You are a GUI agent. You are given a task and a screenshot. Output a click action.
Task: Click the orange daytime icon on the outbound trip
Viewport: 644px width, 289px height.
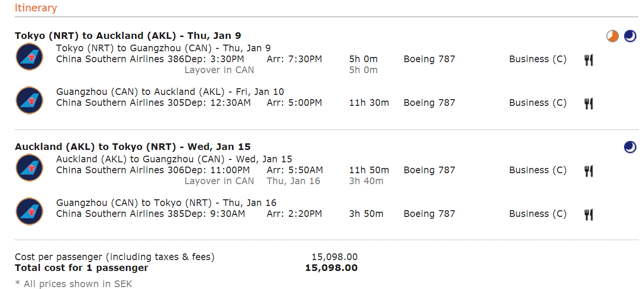click(x=613, y=36)
